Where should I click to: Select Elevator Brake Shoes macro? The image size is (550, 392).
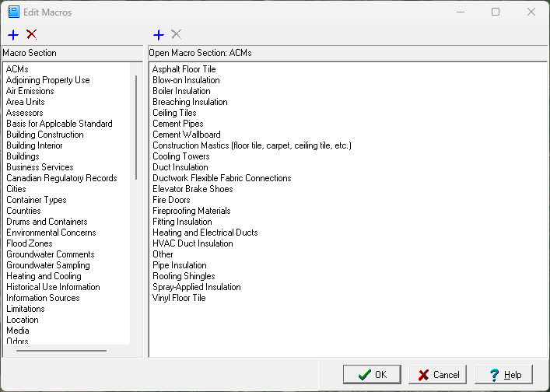[x=192, y=189]
